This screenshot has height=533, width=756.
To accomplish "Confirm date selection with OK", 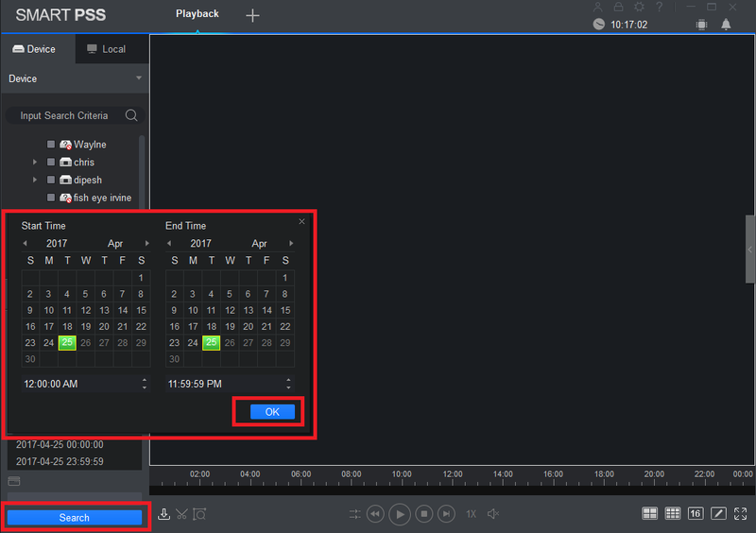I will 272,412.
